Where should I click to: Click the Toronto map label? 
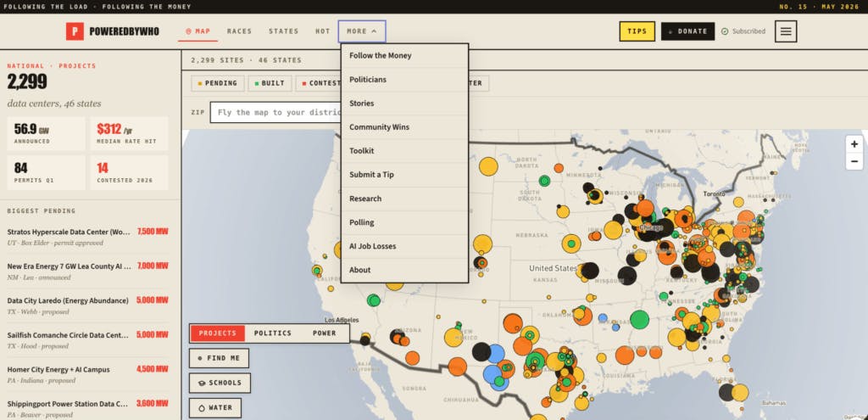(x=714, y=194)
